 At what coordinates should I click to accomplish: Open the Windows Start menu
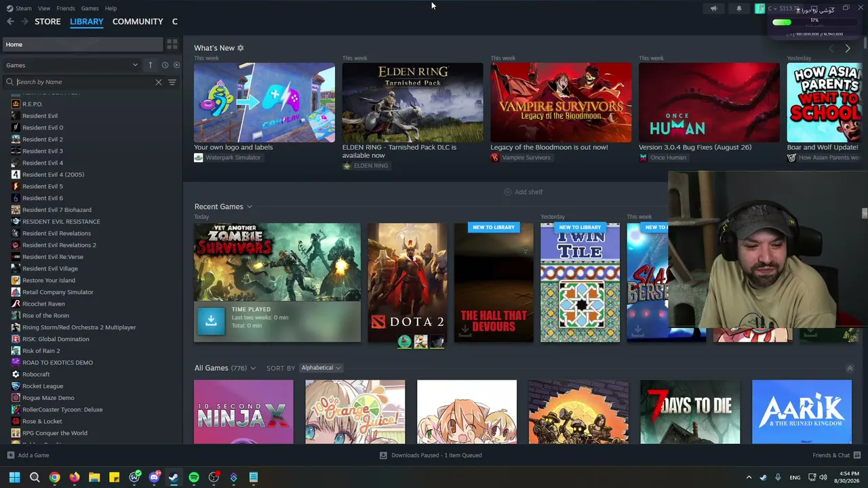14,477
